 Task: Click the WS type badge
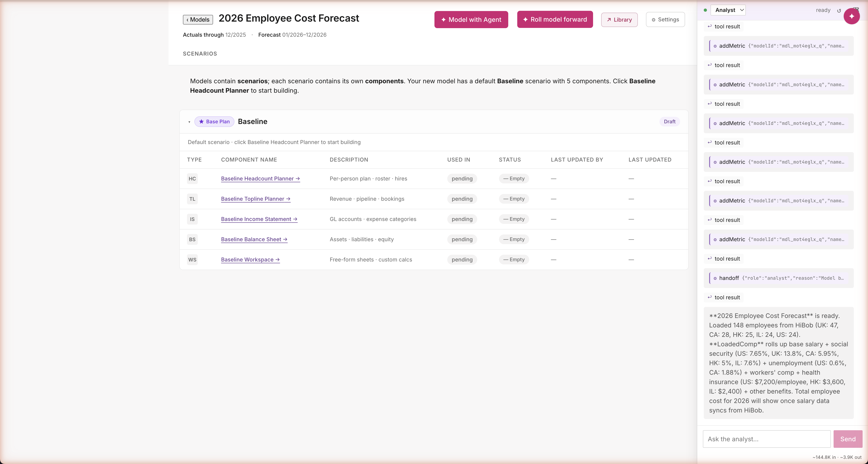coord(192,259)
